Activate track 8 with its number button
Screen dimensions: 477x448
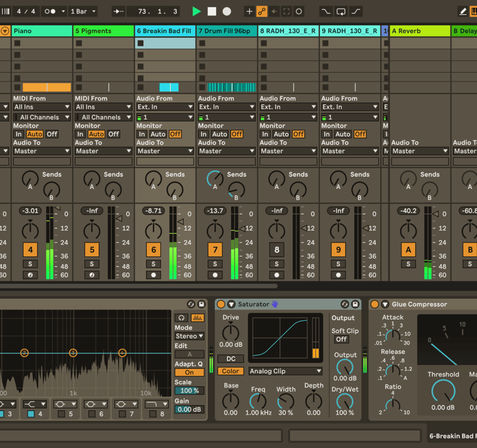(x=276, y=250)
